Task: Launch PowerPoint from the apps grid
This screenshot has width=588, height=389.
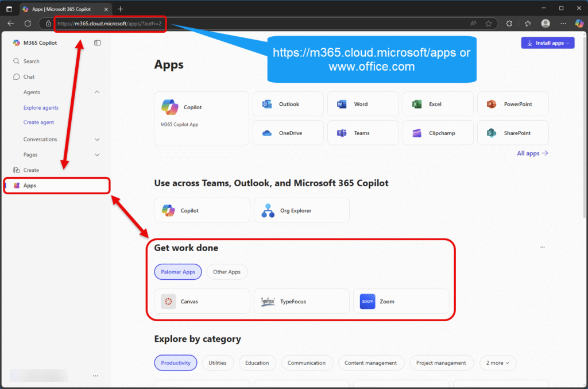Action: click(x=513, y=104)
